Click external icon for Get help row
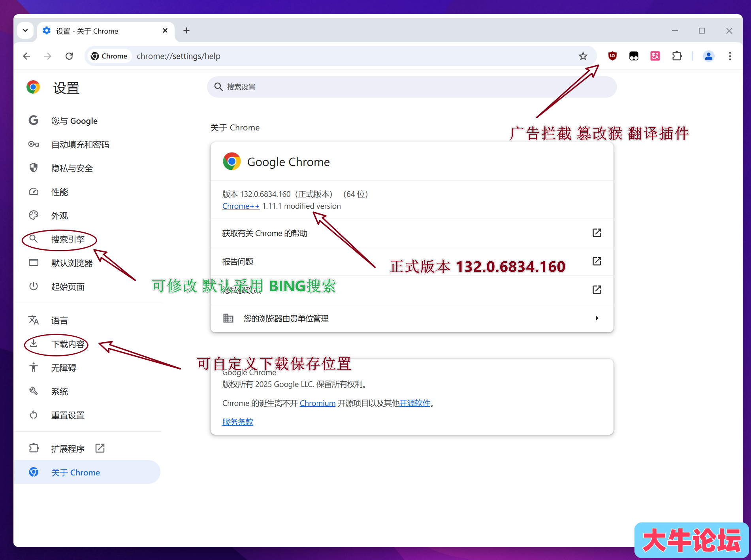 [x=597, y=233]
